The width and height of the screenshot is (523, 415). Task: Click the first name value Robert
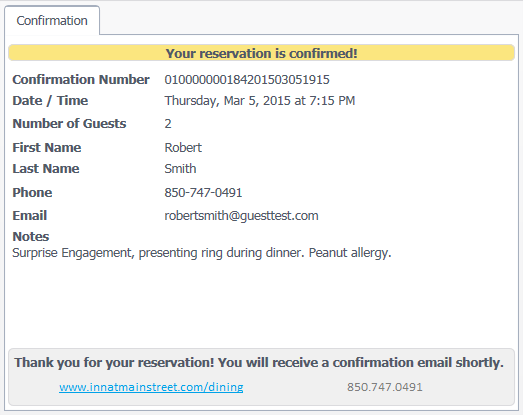(x=183, y=147)
